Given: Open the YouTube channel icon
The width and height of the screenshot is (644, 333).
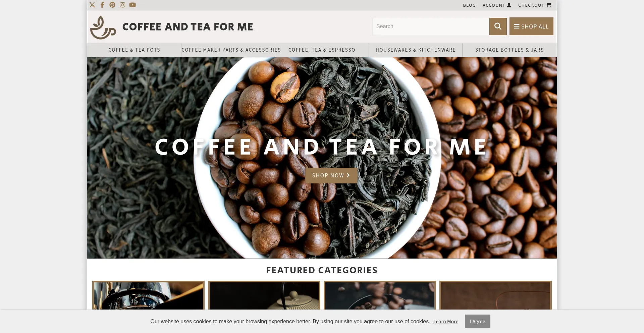Looking at the screenshot, I should click(132, 5).
